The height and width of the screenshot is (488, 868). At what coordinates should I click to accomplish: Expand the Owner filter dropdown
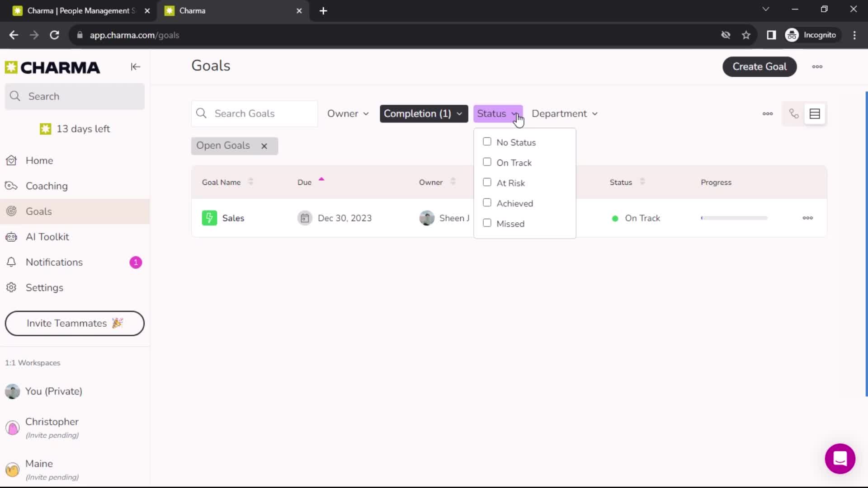(348, 113)
